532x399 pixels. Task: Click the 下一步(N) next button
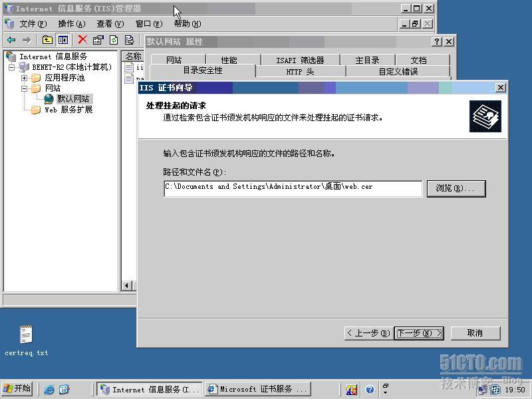click(x=419, y=333)
